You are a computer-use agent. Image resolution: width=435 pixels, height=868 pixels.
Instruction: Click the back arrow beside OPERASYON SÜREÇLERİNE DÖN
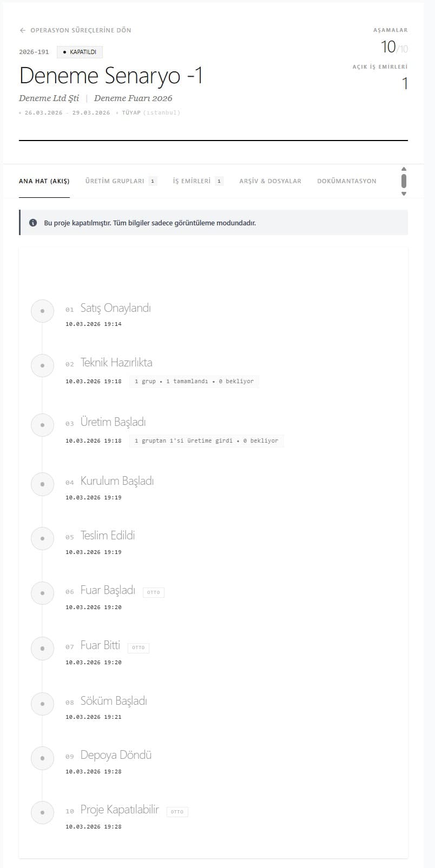point(22,30)
